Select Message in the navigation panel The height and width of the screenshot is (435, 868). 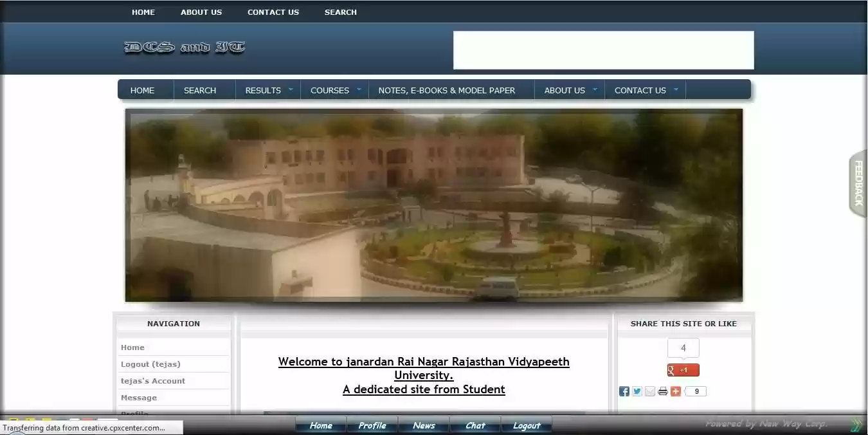pos(138,397)
